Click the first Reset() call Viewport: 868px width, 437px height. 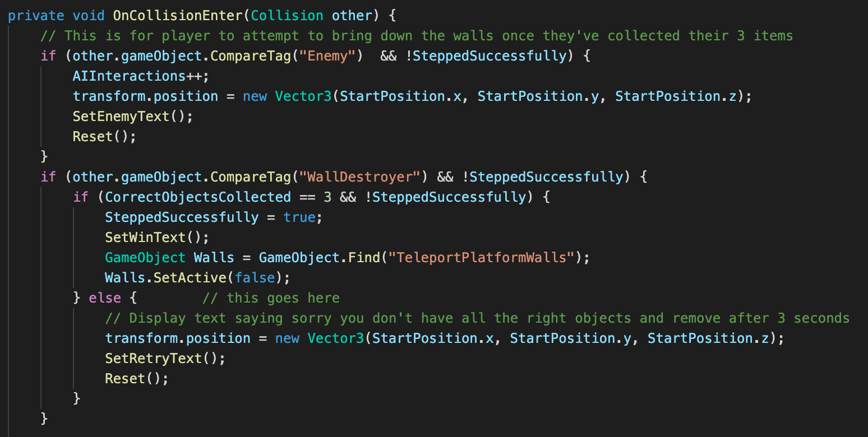click(x=104, y=136)
